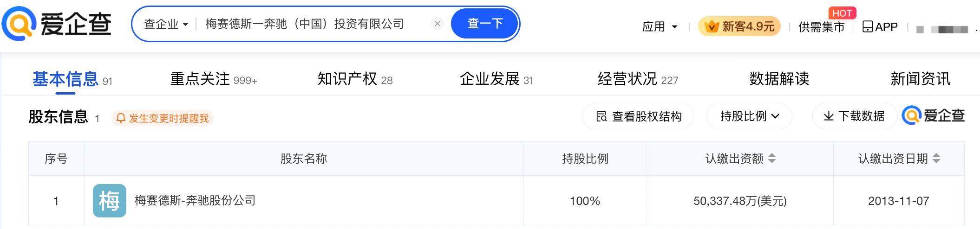Expand the 应用 dropdown menu

(660, 27)
